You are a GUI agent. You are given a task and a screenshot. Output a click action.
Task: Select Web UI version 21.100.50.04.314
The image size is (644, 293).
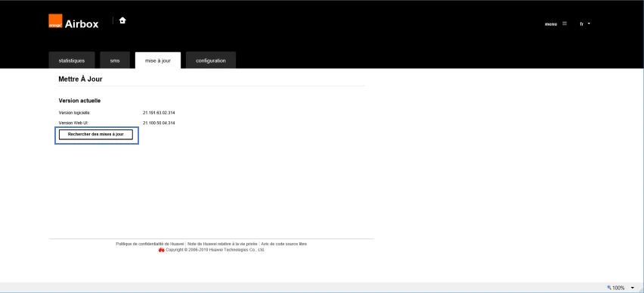[x=159, y=123]
